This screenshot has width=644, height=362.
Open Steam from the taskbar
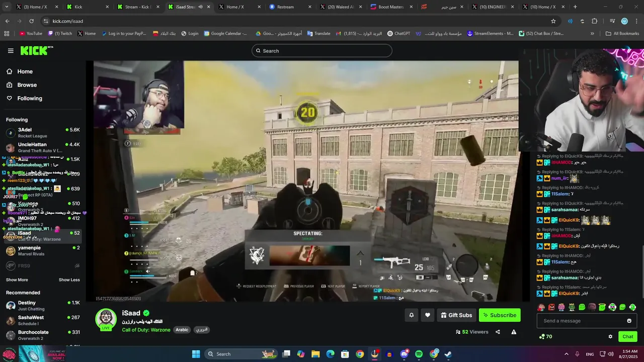(x=448, y=354)
